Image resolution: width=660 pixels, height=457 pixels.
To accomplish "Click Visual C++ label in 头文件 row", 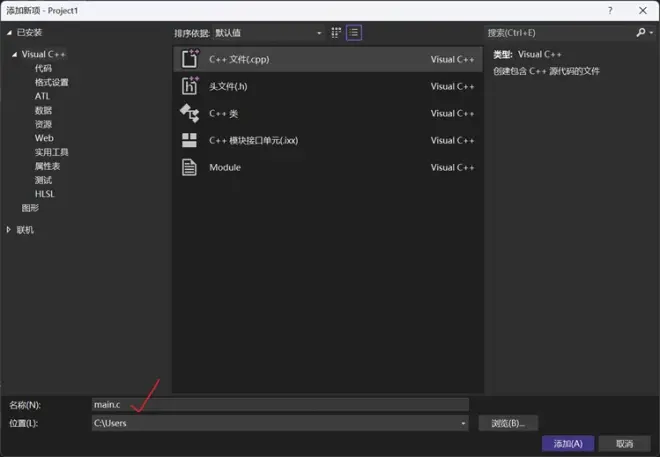I will tap(452, 86).
